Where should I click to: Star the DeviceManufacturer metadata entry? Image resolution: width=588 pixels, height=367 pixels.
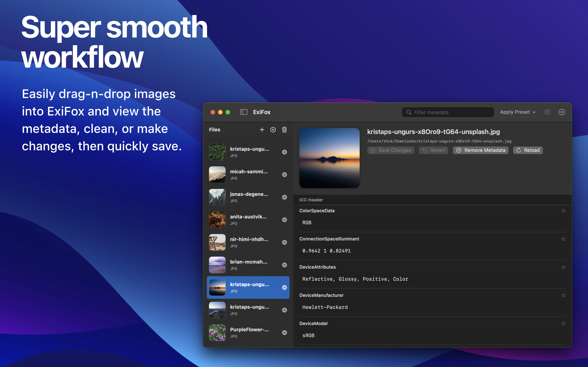(x=563, y=295)
